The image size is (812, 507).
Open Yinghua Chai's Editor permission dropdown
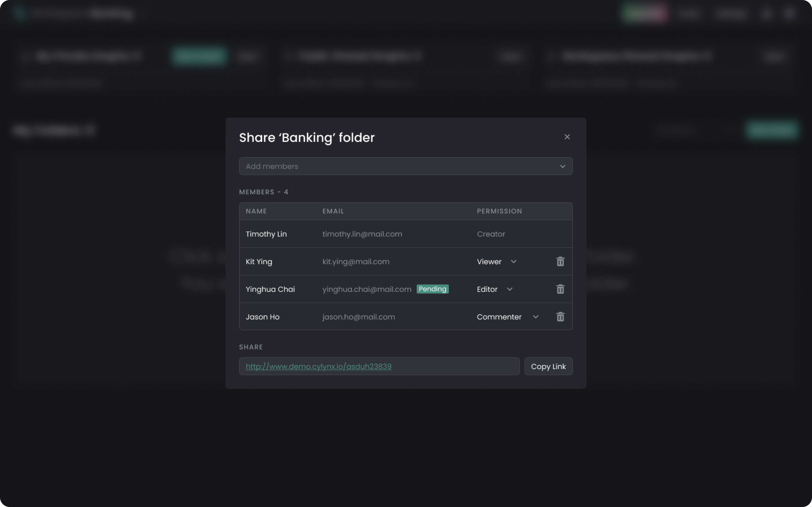495,289
